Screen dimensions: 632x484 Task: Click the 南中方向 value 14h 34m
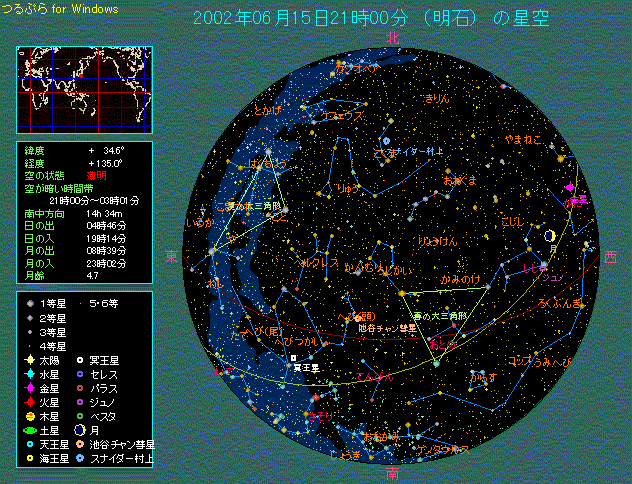pos(104,214)
